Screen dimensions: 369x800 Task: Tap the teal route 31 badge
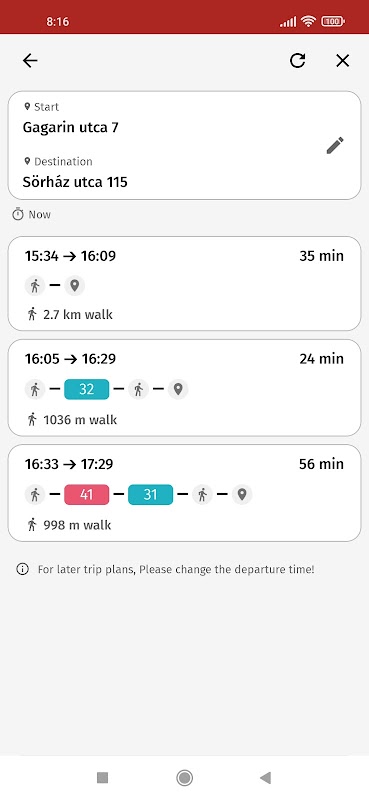point(150,495)
